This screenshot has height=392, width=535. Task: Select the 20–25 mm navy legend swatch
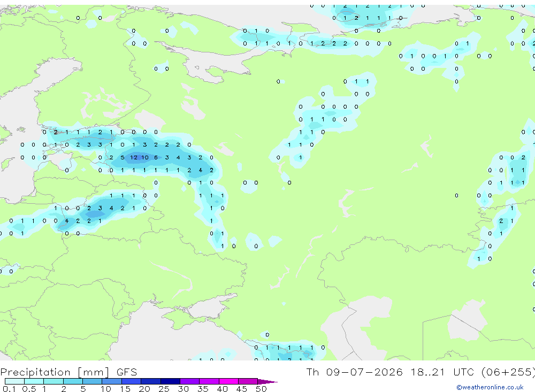[x=151, y=381]
